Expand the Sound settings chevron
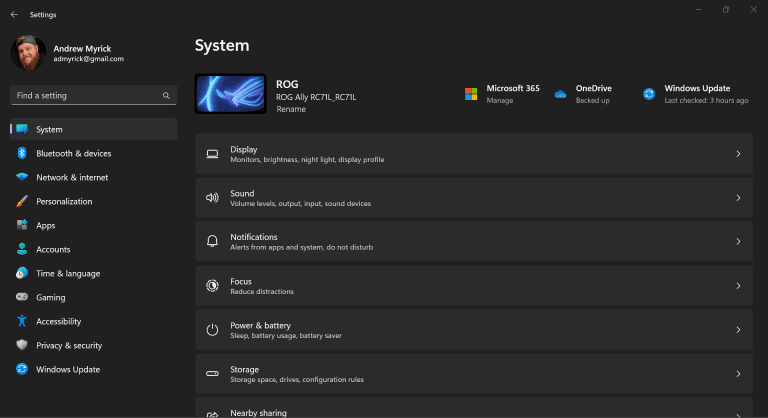Viewport: 768px width, 418px height. click(738, 198)
